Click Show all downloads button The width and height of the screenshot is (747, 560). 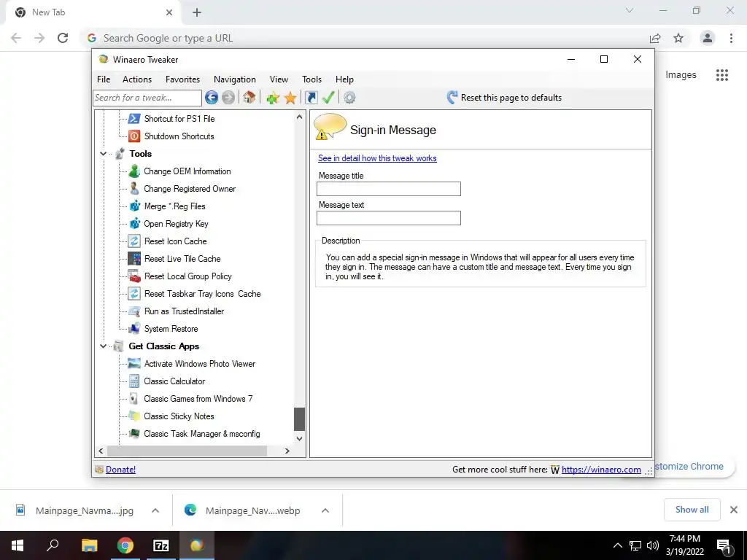coord(692,510)
